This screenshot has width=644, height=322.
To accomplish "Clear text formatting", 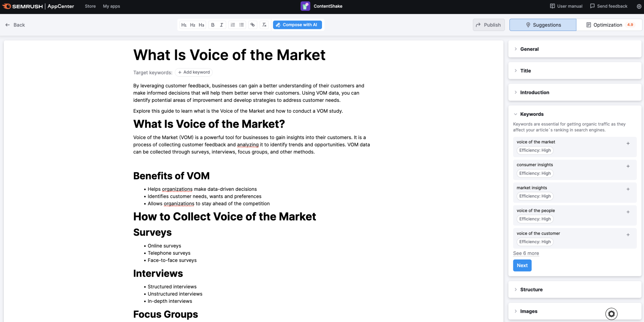I will (264, 25).
